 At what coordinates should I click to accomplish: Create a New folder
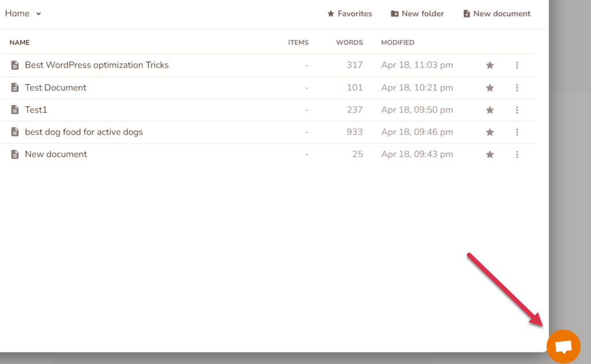pos(417,13)
